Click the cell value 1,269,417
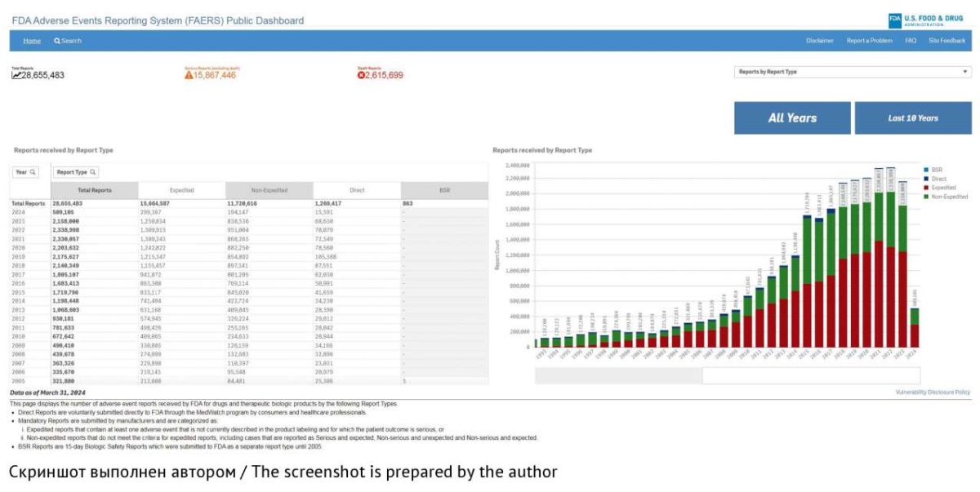The image size is (980, 492). coord(328,203)
